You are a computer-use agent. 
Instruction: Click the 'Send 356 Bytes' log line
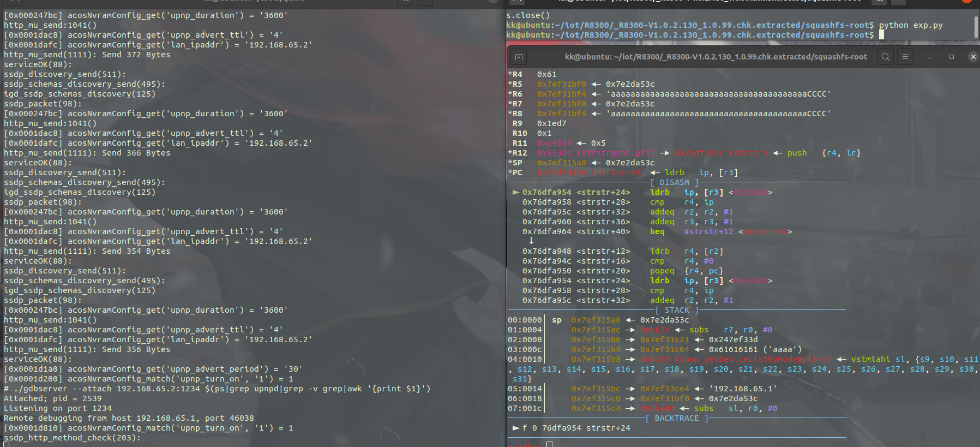(87, 349)
